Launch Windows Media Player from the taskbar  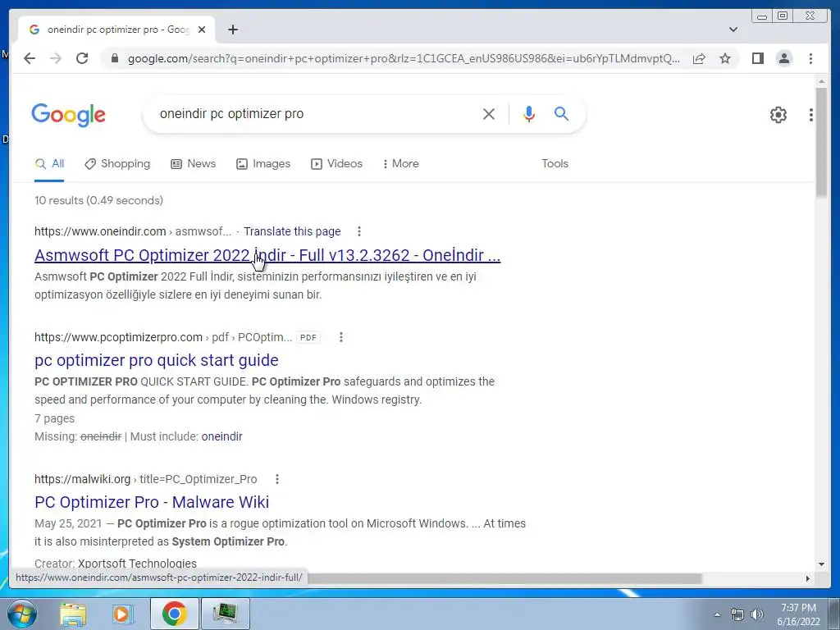(122, 614)
